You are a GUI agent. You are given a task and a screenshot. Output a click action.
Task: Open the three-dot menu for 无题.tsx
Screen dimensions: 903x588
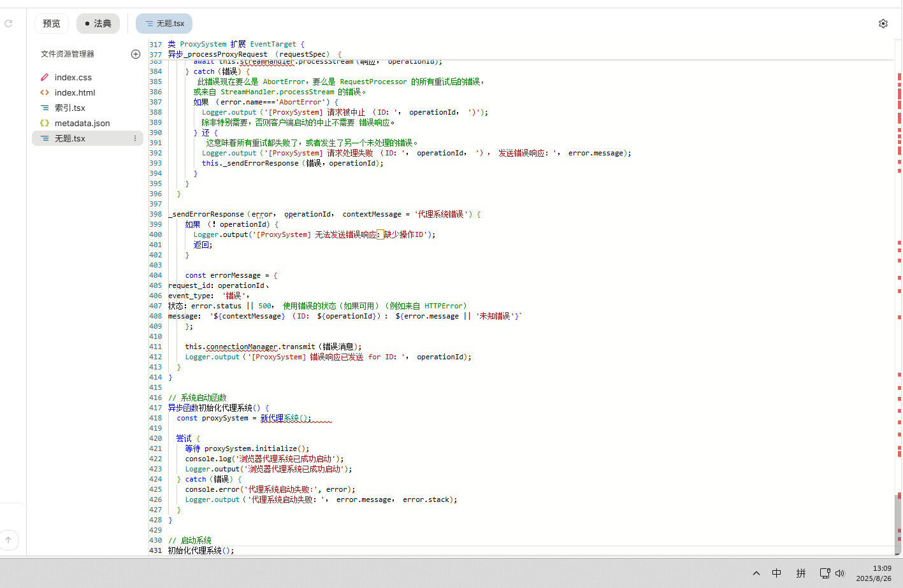(x=134, y=138)
